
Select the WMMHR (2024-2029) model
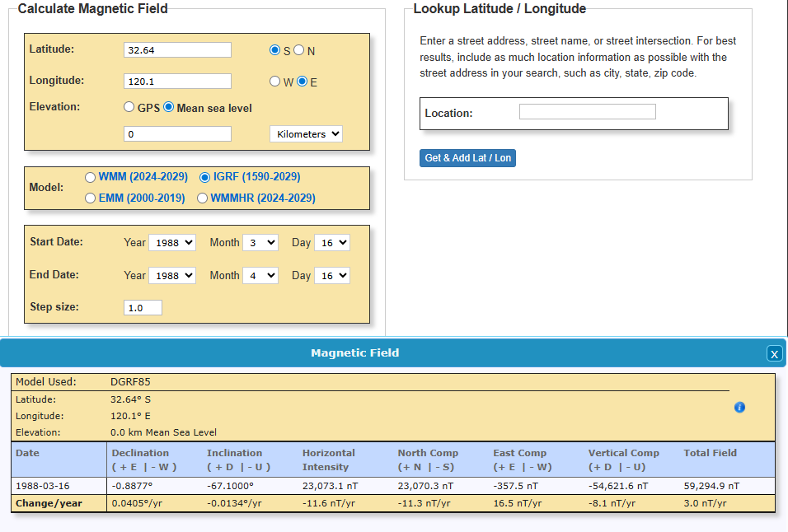[203, 198]
